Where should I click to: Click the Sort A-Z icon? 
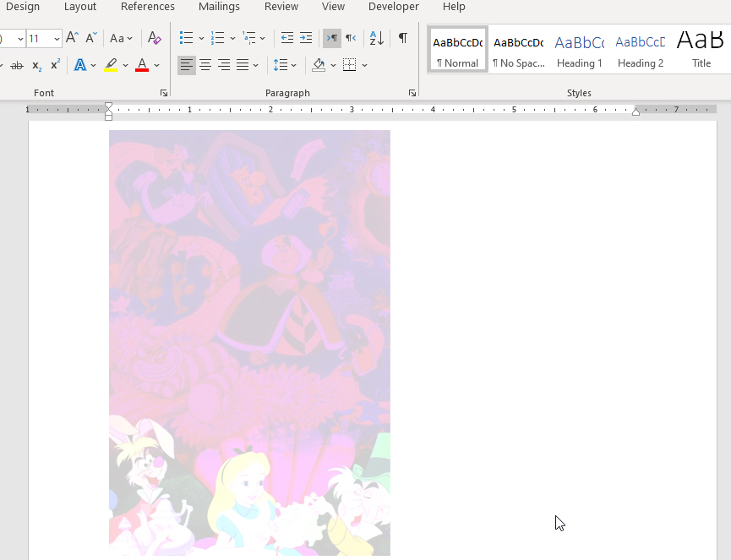(x=377, y=38)
